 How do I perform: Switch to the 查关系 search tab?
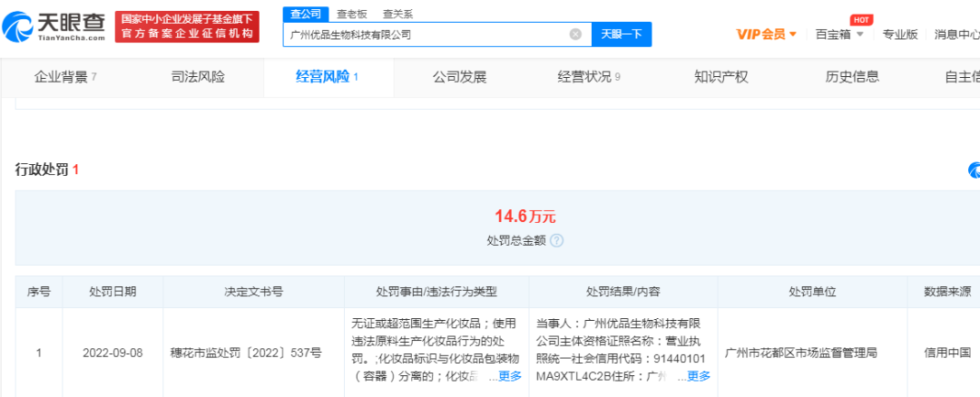click(397, 14)
